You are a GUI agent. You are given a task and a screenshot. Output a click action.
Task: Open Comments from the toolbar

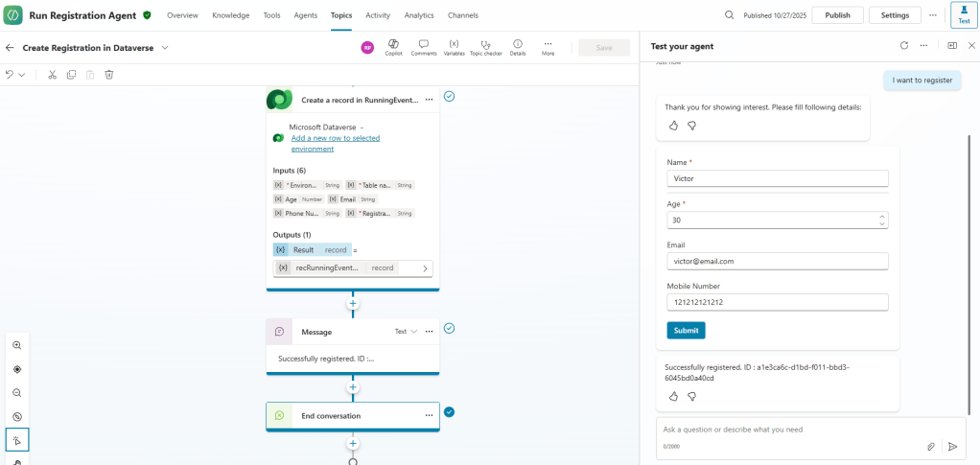pyautogui.click(x=424, y=44)
